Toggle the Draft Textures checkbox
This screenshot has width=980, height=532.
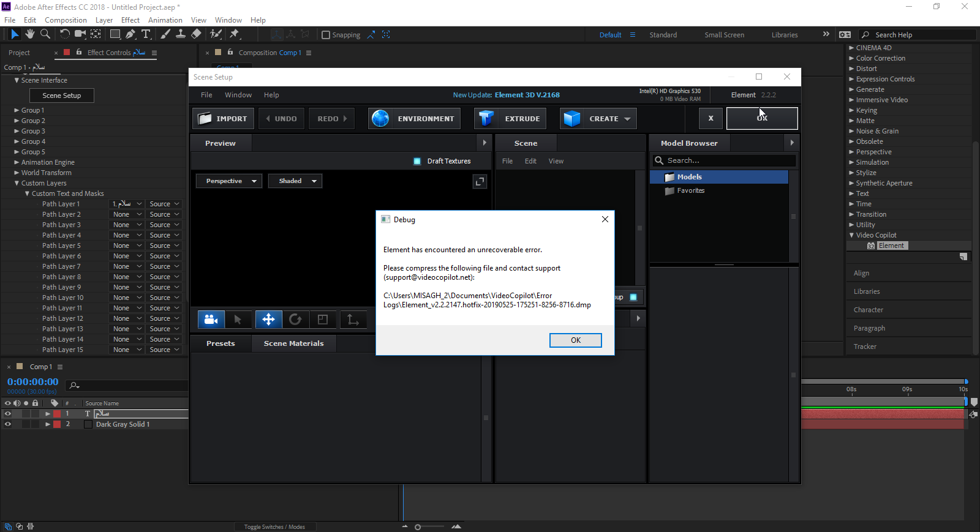(x=417, y=161)
